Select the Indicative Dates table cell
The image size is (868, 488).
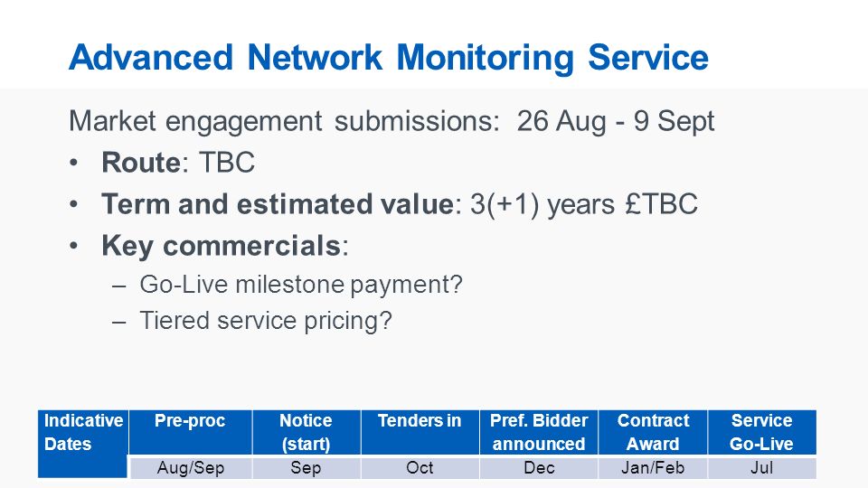[83, 444]
